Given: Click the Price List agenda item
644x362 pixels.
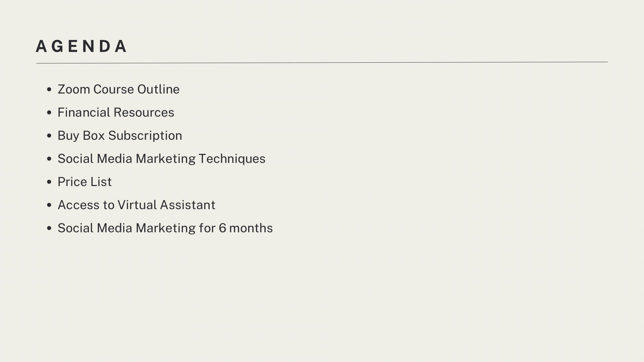Looking at the screenshot, I should (x=85, y=182).
